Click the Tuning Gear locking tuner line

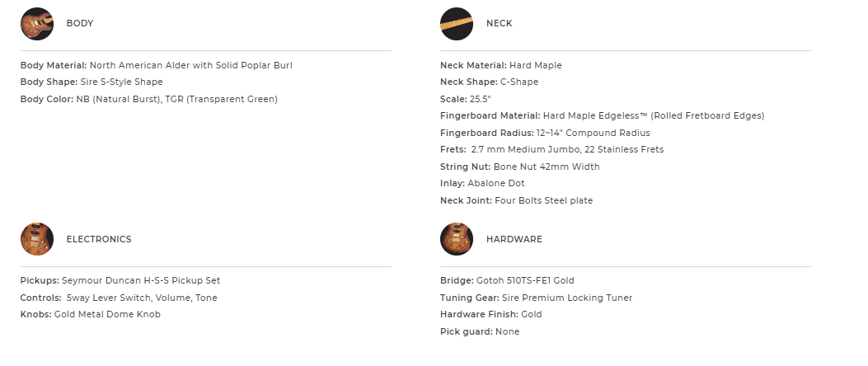[536, 298]
